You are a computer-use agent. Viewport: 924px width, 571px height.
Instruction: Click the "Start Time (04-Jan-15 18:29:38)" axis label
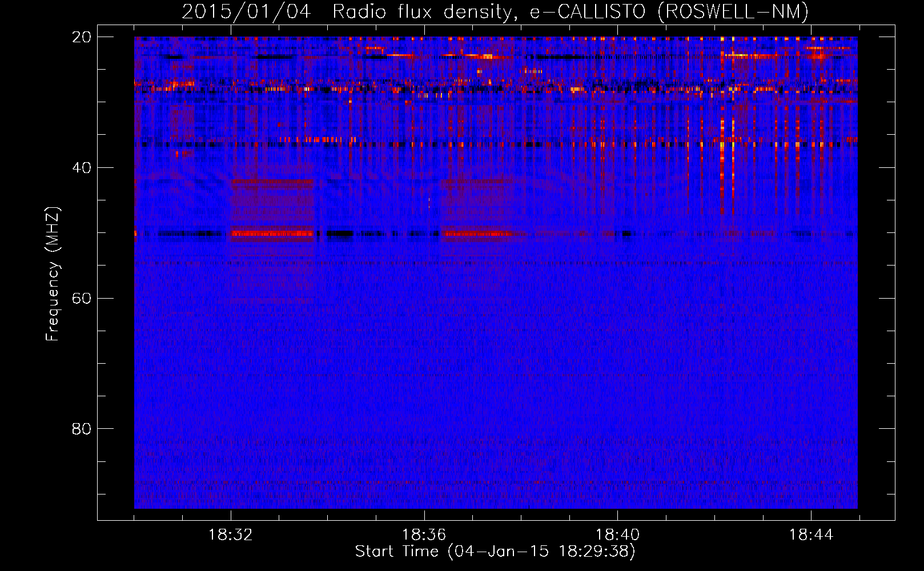click(x=495, y=552)
